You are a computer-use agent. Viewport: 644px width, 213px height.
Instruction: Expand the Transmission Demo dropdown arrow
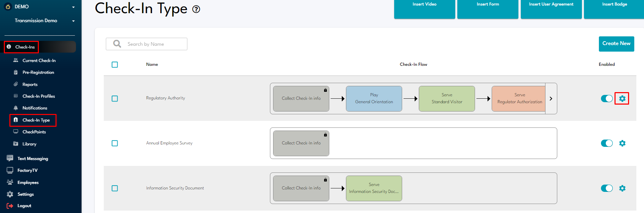(73, 21)
